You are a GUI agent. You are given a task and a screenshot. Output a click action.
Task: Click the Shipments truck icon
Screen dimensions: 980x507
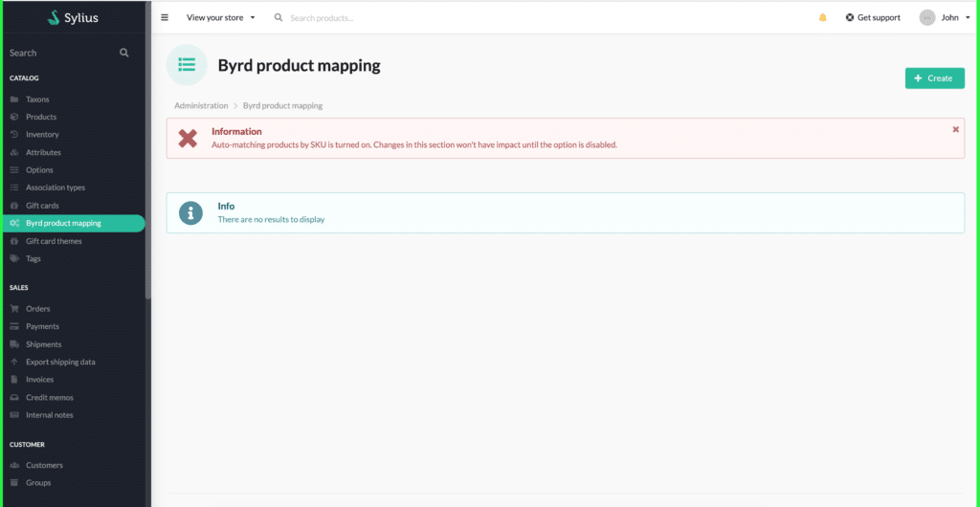14,344
